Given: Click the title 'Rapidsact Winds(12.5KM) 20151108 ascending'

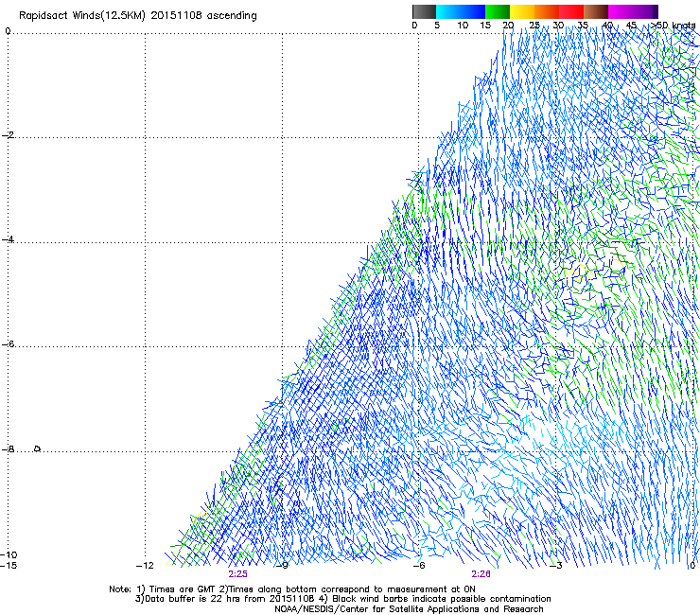Looking at the screenshot, I should click(137, 16).
